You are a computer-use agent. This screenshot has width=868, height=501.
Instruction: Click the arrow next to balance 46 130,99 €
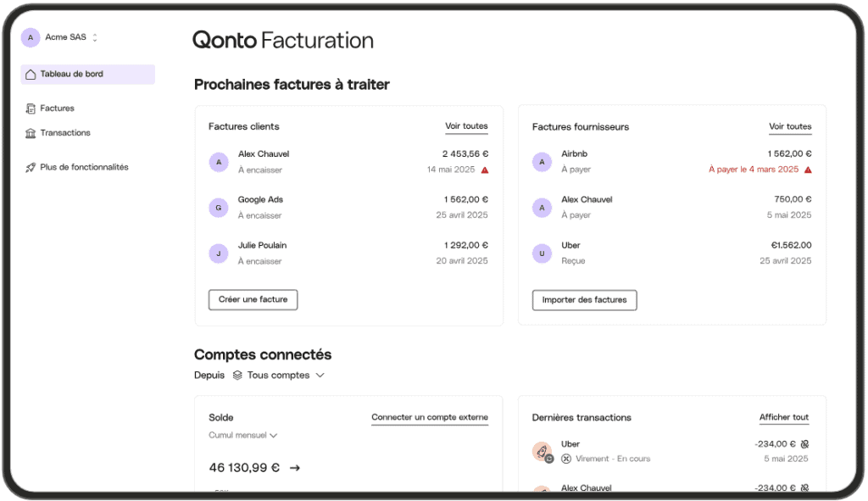coord(295,467)
